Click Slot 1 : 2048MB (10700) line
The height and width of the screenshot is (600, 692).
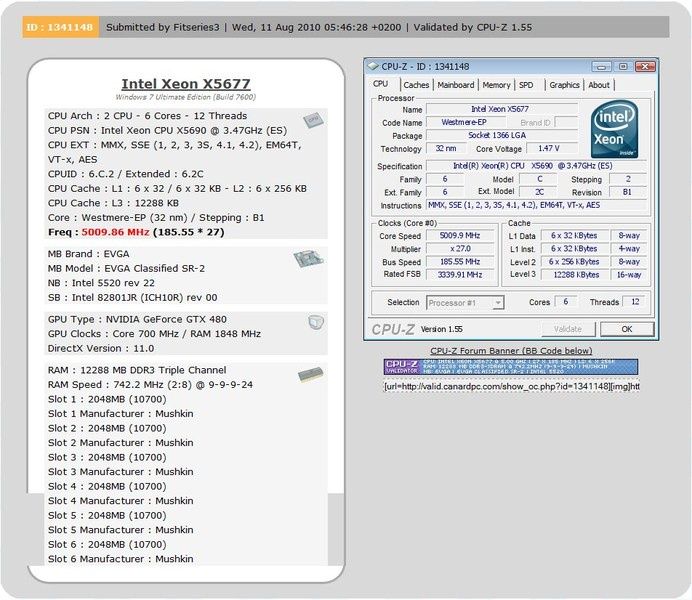(107, 399)
